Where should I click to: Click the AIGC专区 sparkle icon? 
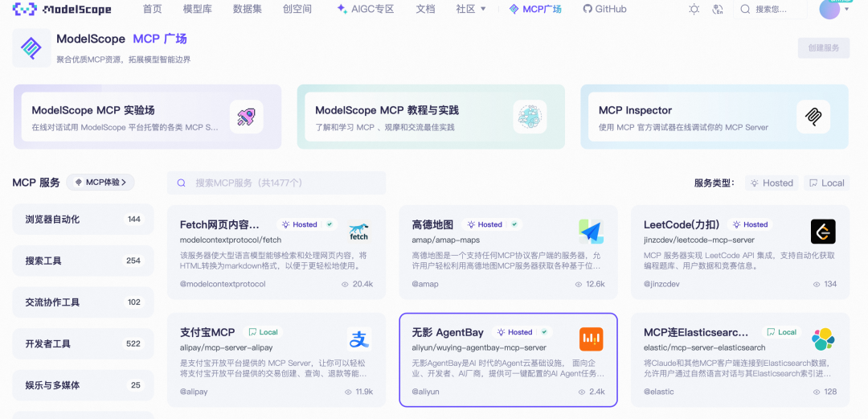pyautogui.click(x=342, y=10)
